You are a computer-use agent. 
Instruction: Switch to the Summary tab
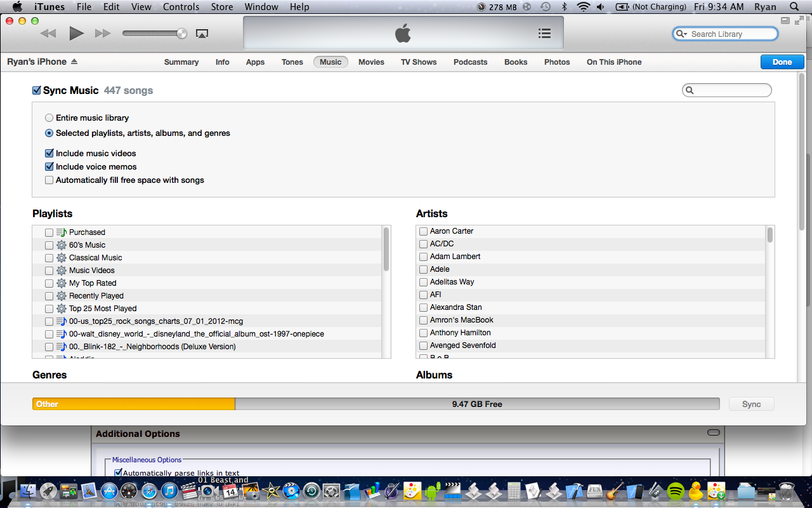[181, 62]
